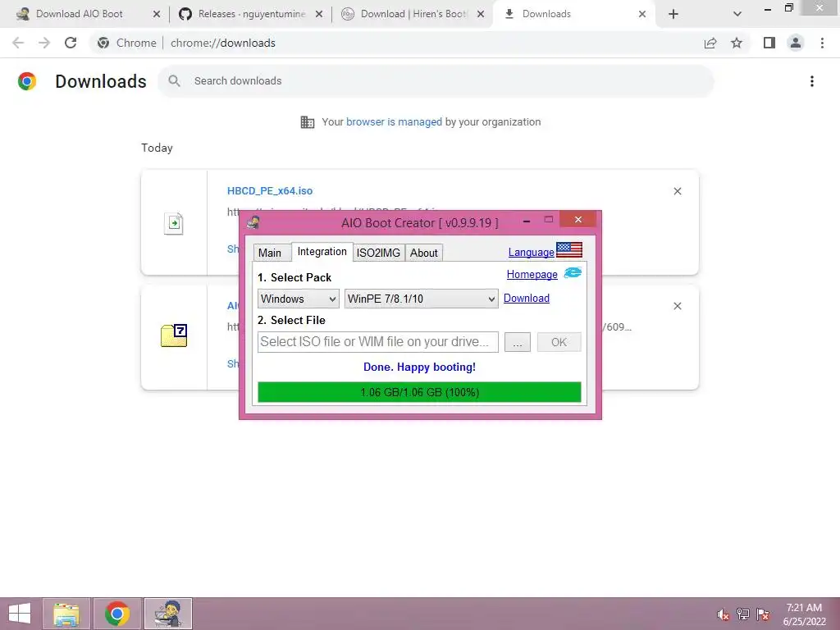The image size is (840, 630).
Task: Click the muted volume tray icon
Action: tap(723, 614)
